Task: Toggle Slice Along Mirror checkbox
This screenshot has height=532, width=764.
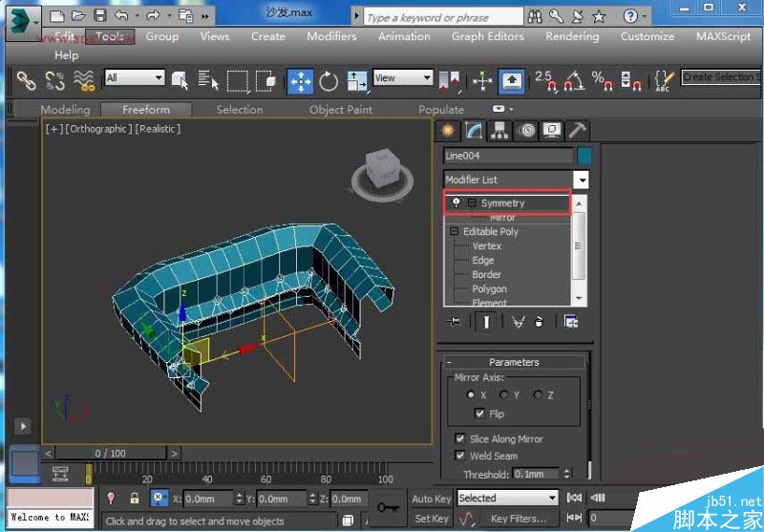Action: click(x=460, y=438)
